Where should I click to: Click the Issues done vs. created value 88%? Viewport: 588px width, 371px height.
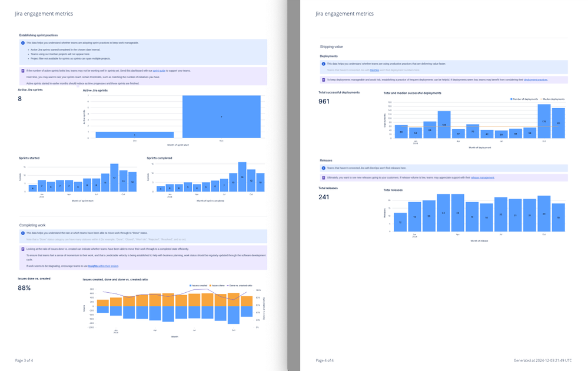[24, 288]
